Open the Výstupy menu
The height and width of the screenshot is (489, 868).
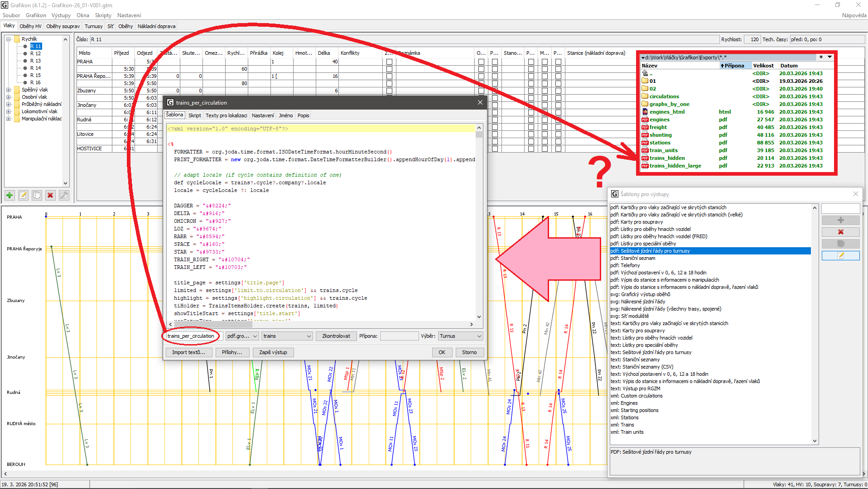pyautogui.click(x=61, y=15)
